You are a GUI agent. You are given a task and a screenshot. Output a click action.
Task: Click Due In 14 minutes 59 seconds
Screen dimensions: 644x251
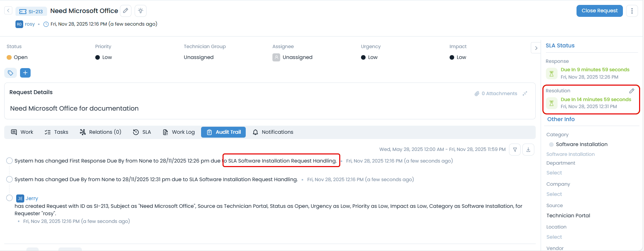pos(596,99)
